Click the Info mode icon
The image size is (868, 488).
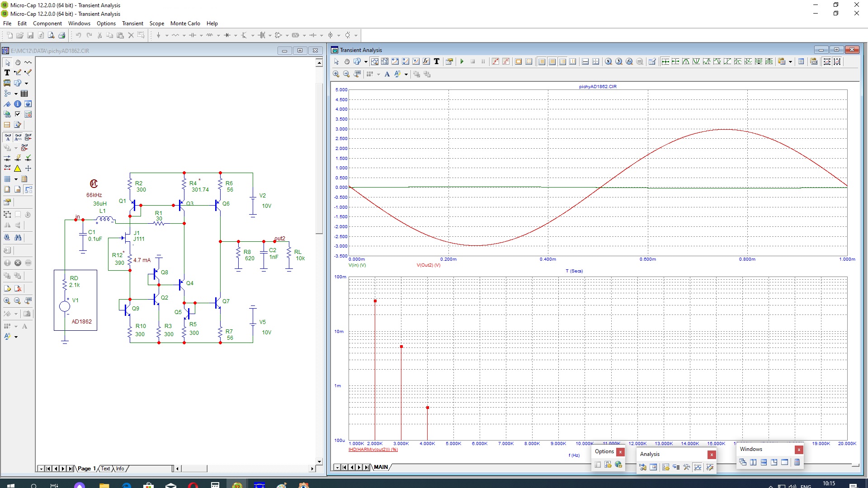pyautogui.click(x=18, y=104)
